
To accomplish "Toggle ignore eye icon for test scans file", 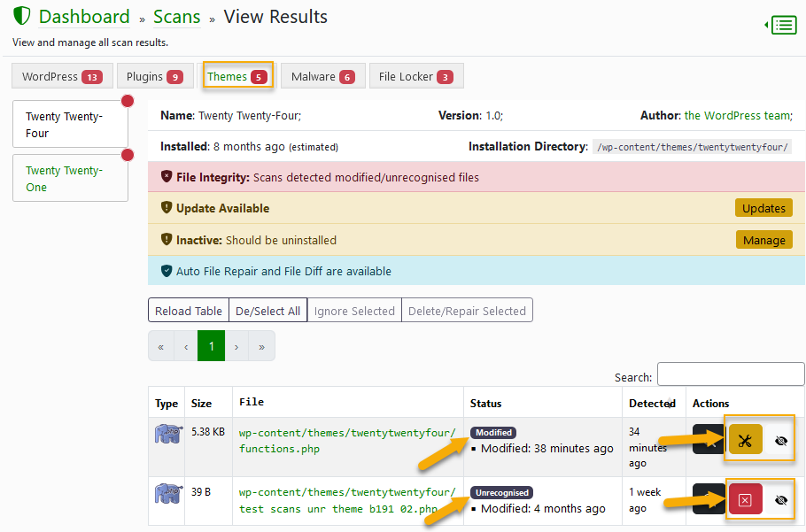I will tap(781, 499).
